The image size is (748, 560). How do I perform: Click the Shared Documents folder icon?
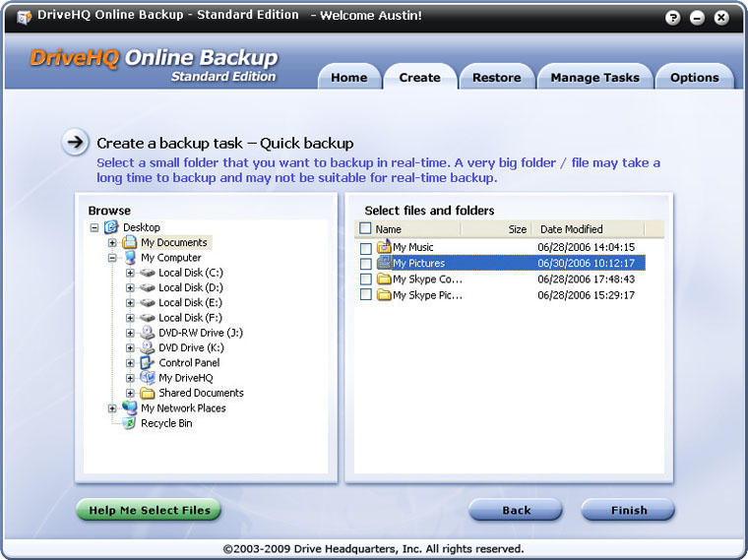[148, 393]
